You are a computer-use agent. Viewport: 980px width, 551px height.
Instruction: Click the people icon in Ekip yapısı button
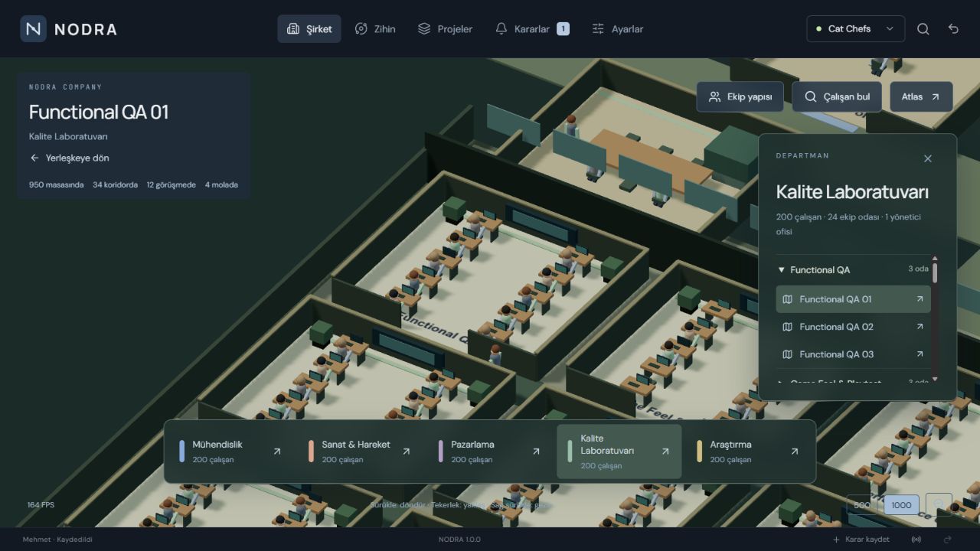[x=715, y=97]
